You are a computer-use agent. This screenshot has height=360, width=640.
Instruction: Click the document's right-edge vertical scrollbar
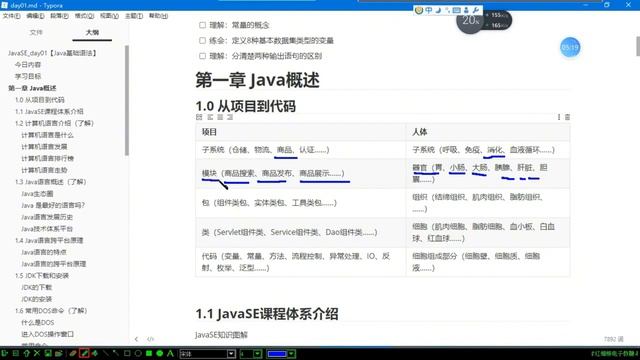638,46
